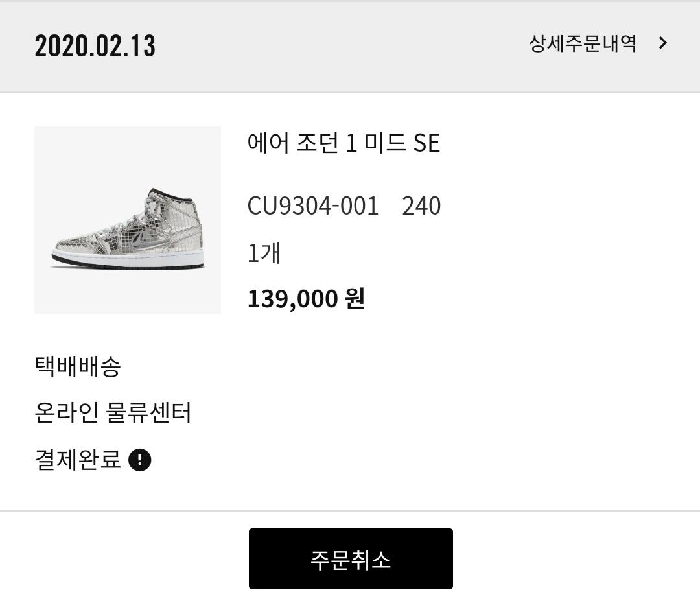The height and width of the screenshot is (601, 700).
Task: Click the product code CU9304-001
Action: pos(313,206)
